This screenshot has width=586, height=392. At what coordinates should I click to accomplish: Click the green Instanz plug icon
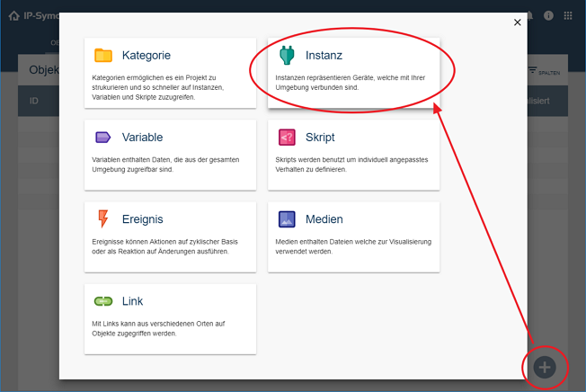click(x=287, y=56)
